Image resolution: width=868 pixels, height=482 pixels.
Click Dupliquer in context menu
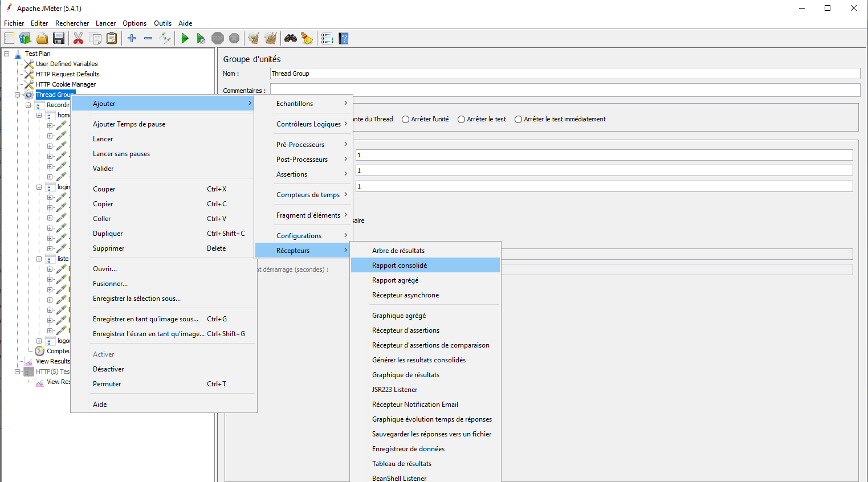[x=164, y=234]
